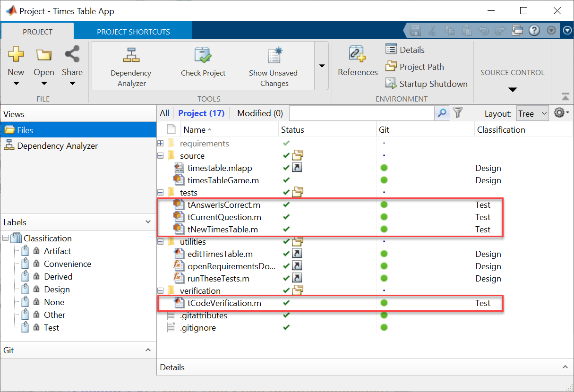
Task: Click Show Unsaved Changes icon
Action: click(x=274, y=56)
